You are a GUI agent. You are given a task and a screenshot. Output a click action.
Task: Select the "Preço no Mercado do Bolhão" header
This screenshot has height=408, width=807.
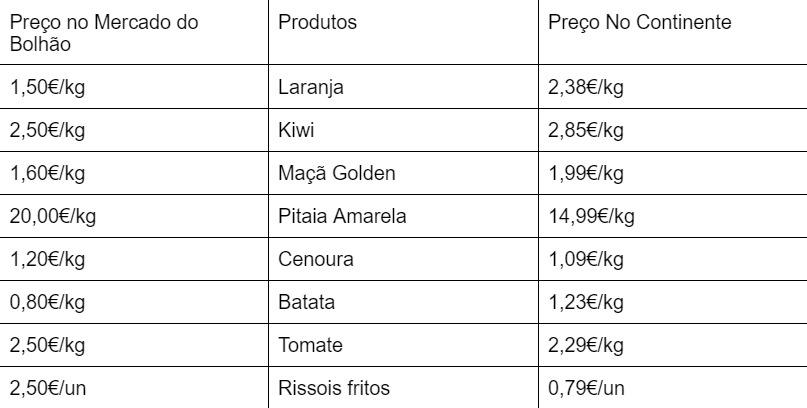pos(90,32)
